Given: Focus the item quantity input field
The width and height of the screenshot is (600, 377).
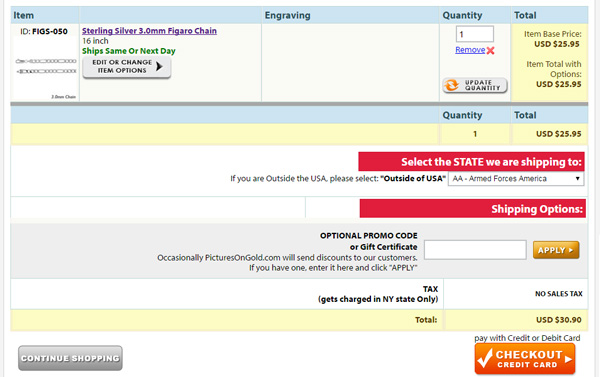Looking at the screenshot, I should coord(474,34).
